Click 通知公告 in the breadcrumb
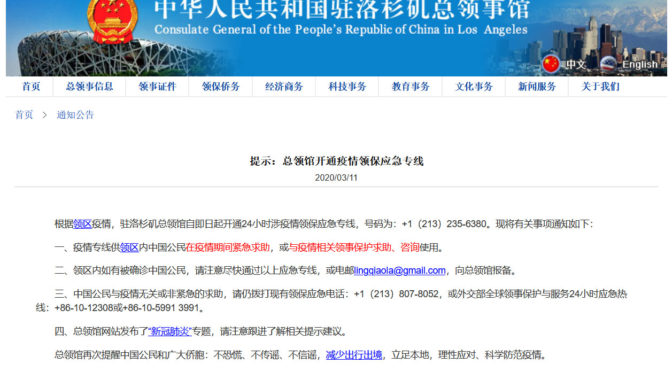This screenshot has width=672, height=372. 75,115
